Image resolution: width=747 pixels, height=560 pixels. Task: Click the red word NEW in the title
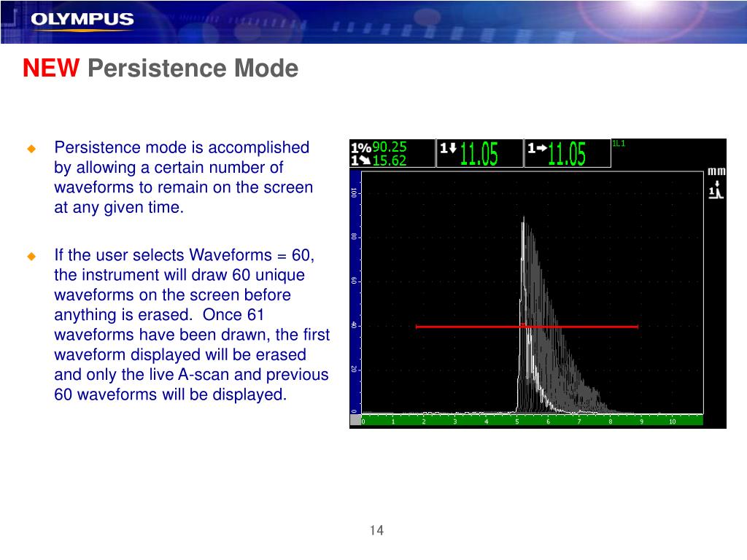[x=51, y=68]
